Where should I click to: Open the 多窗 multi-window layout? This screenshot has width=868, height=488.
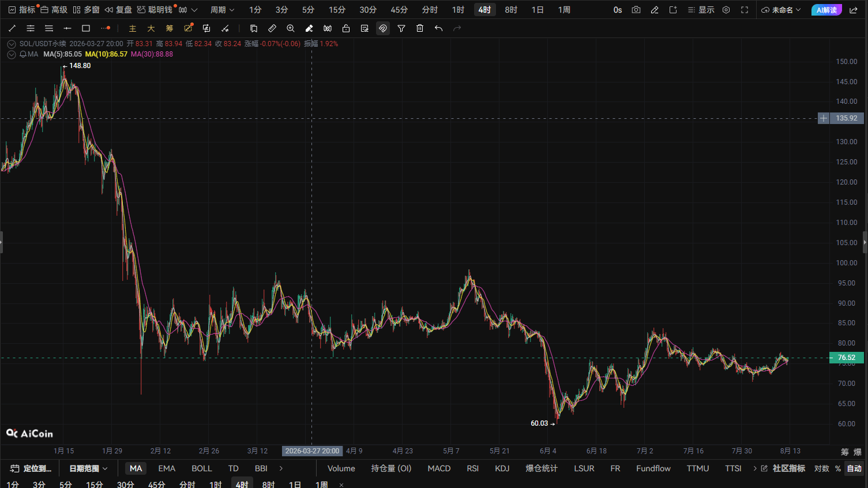click(86, 10)
